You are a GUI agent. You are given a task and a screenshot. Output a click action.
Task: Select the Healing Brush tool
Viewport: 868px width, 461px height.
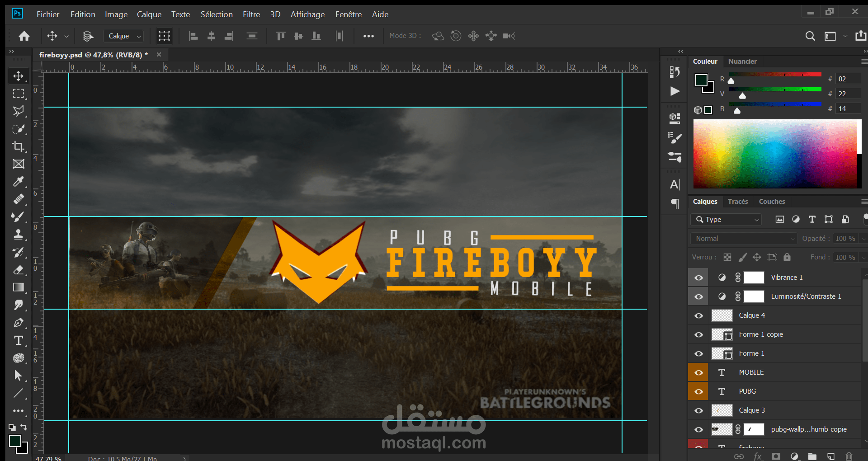18,199
